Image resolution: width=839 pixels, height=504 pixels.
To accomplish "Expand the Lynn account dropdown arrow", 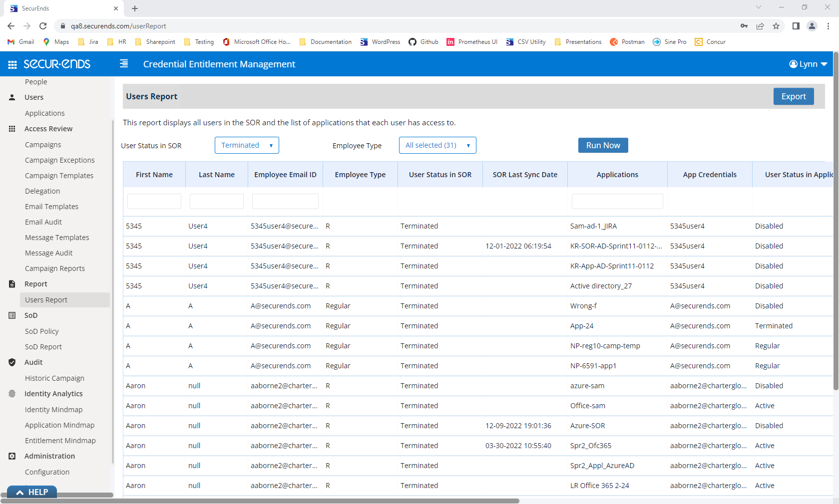I will point(824,64).
